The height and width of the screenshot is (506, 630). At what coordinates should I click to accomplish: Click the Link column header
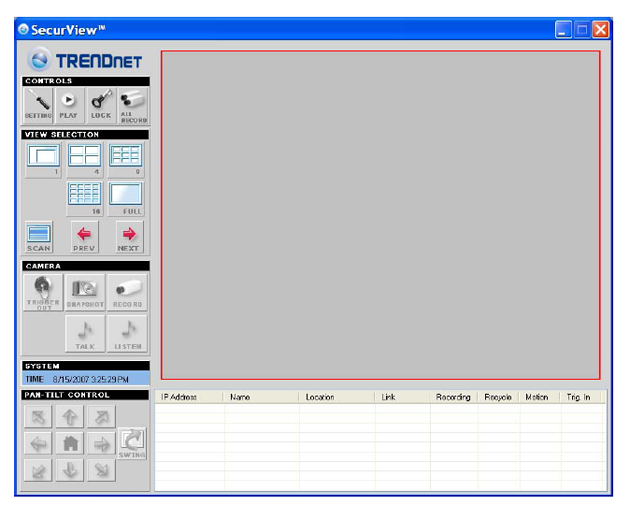click(403, 397)
